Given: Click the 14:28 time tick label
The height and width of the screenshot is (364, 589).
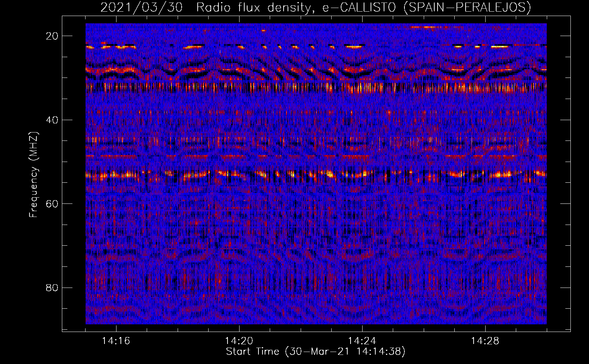Looking at the screenshot, I should click(x=485, y=341).
